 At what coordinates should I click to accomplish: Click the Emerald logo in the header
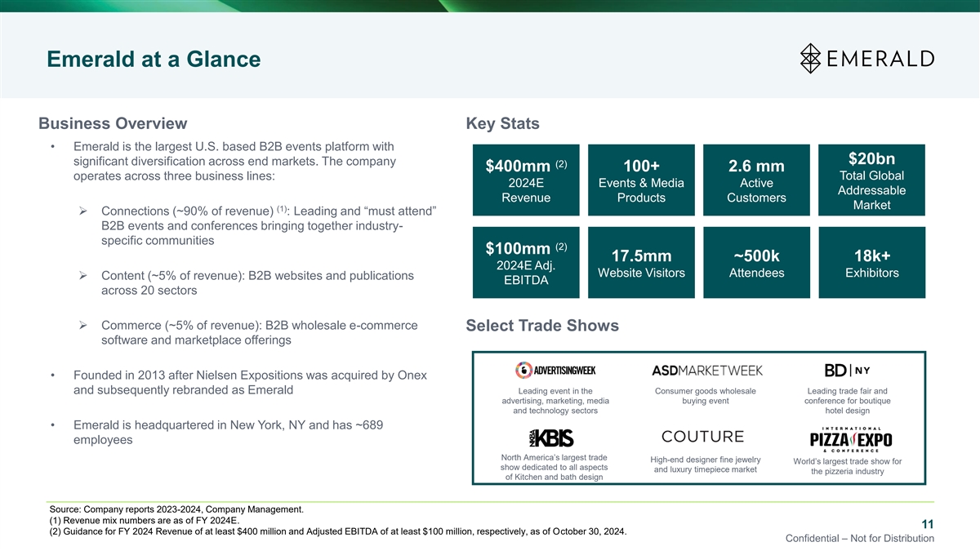(866, 58)
